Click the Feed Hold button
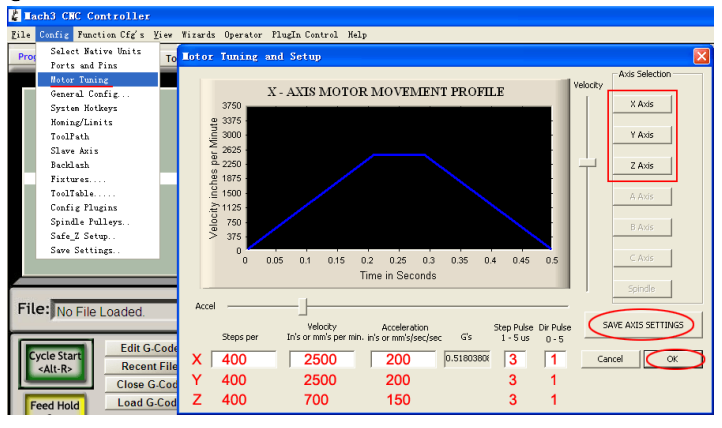 [55, 405]
